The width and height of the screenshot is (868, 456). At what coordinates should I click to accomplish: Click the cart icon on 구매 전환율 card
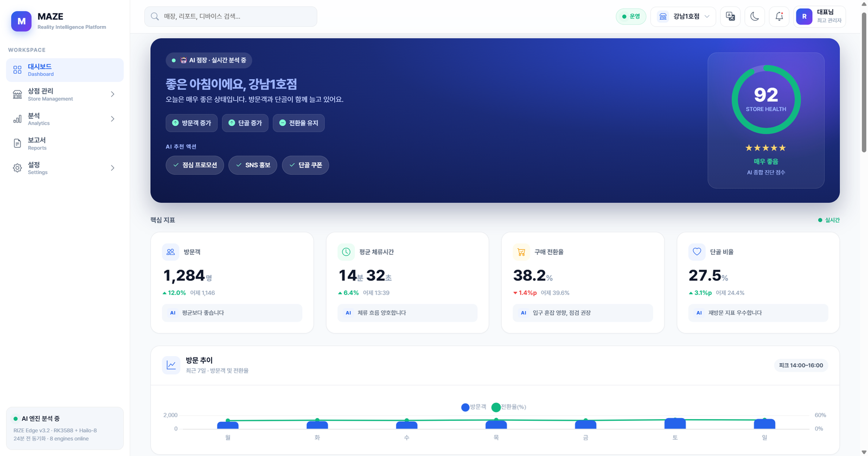(x=521, y=252)
